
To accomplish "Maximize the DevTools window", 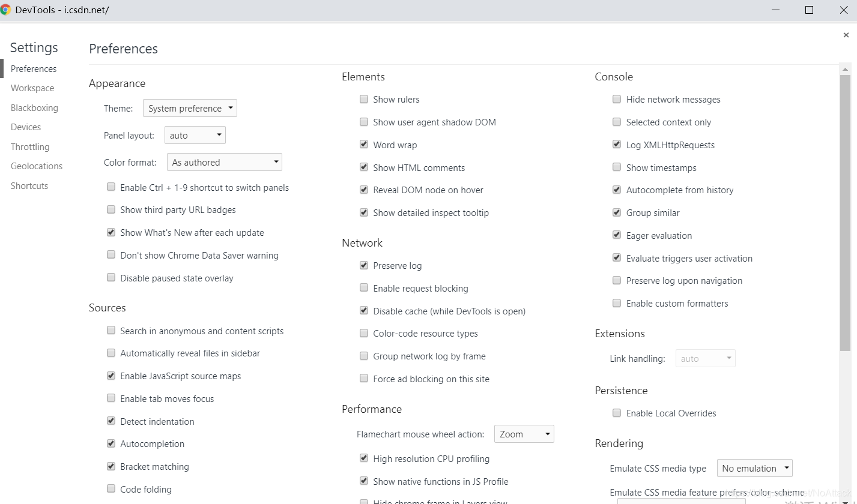I will pos(809,10).
